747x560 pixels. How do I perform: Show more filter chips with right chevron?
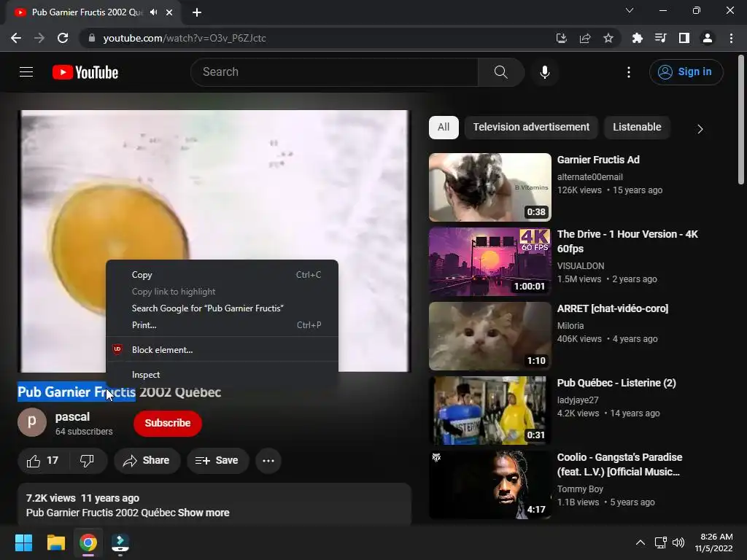[x=700, y=129]
